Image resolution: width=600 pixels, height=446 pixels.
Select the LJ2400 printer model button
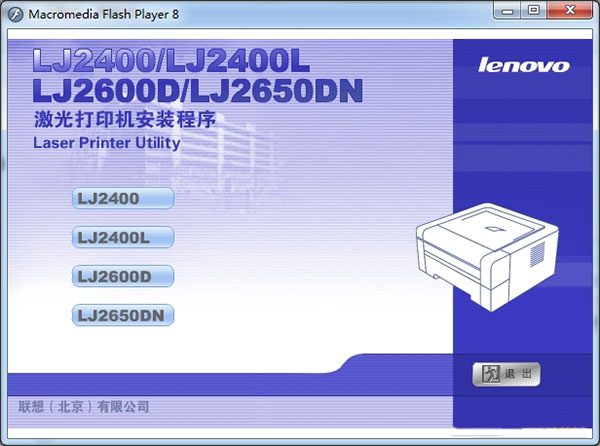coord(123,198)
